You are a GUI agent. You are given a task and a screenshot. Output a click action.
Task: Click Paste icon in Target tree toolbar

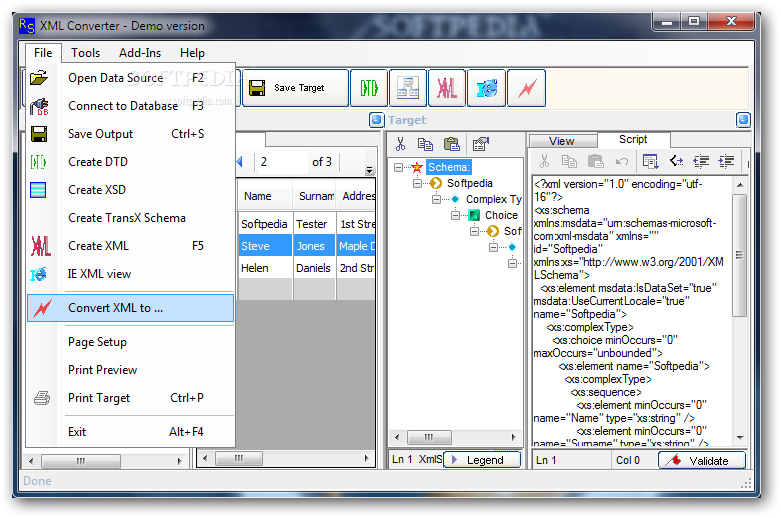coord(451,144)
